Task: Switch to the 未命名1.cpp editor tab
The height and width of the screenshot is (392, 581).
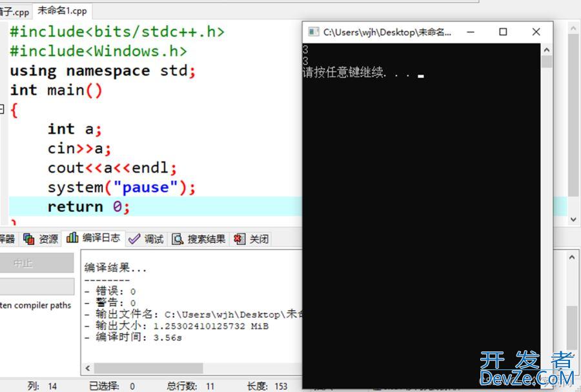Action: (62, 11)
